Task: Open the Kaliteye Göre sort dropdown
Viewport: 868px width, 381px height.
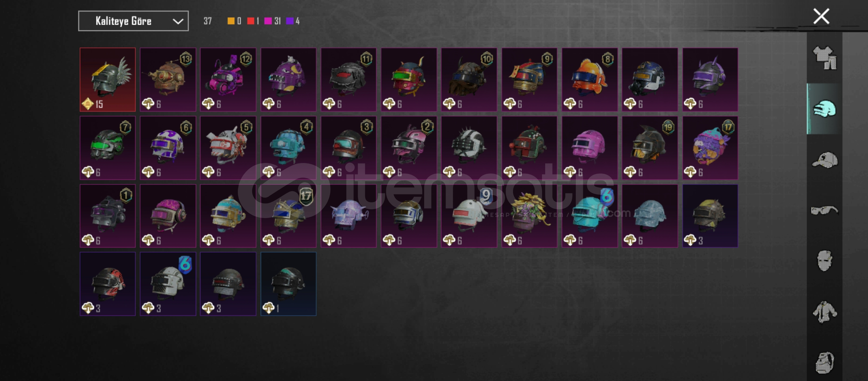Action: coord(133,21)
